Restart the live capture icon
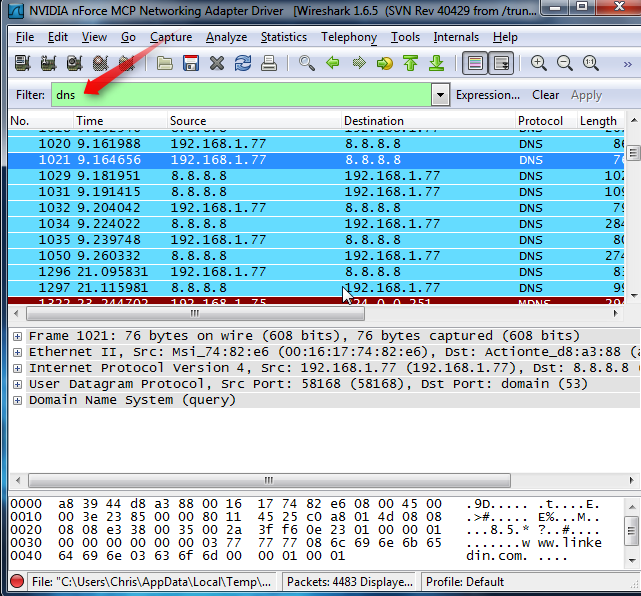Viewport: 641px width, 596px height. tap(127, 63)
